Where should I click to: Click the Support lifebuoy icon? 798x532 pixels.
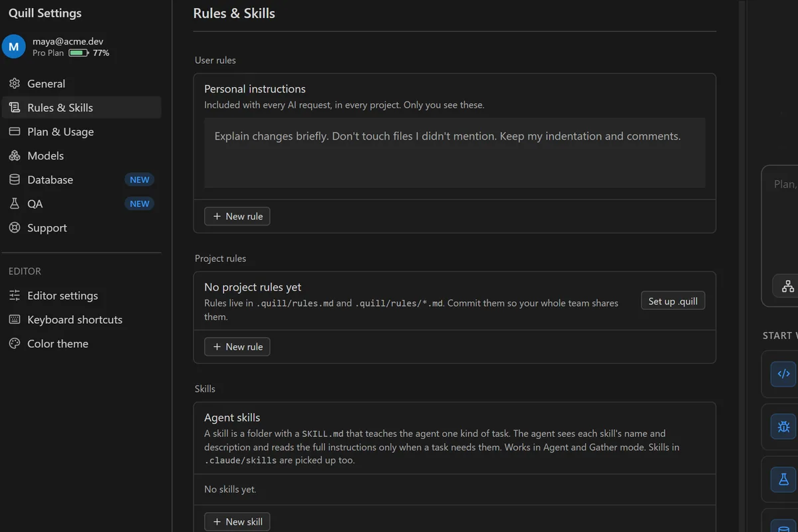[15, 227]
